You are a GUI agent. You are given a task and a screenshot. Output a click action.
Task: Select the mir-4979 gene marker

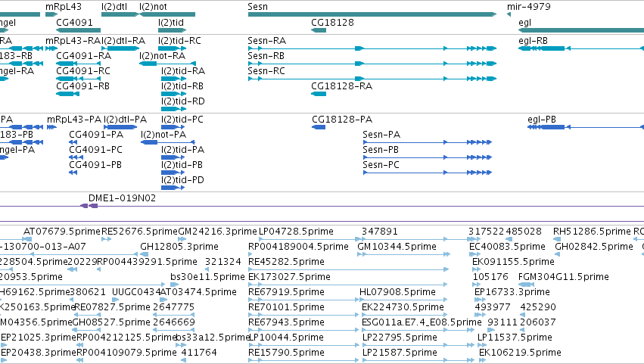tap(509, 14)
